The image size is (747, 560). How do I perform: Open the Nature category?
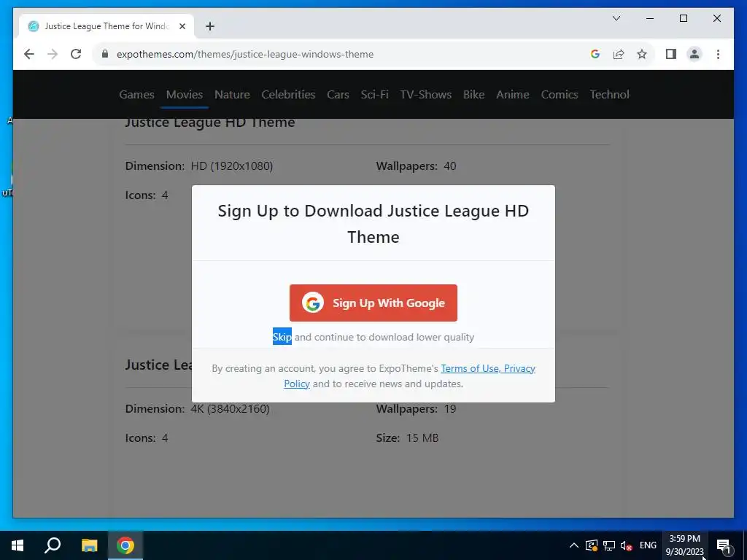pos(232,94)
